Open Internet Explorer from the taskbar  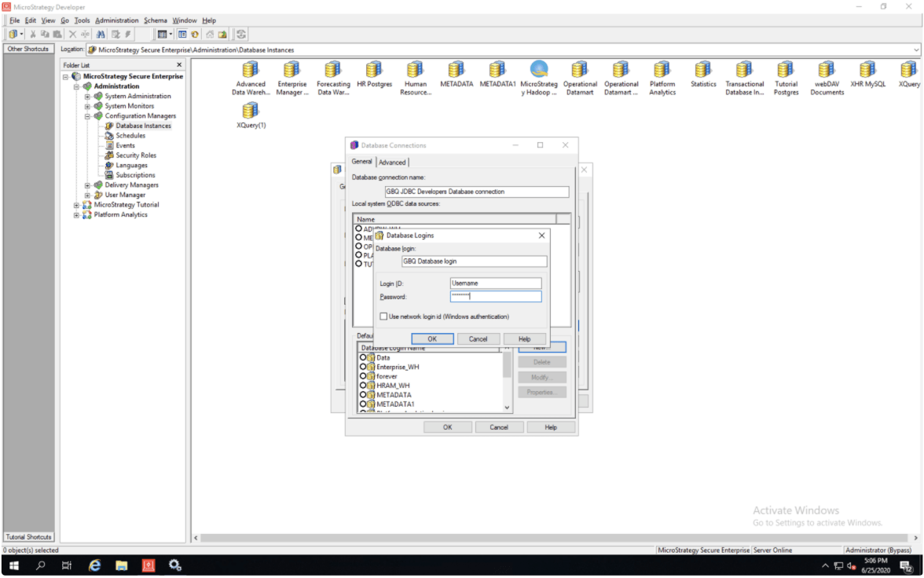tap(95, 565)
